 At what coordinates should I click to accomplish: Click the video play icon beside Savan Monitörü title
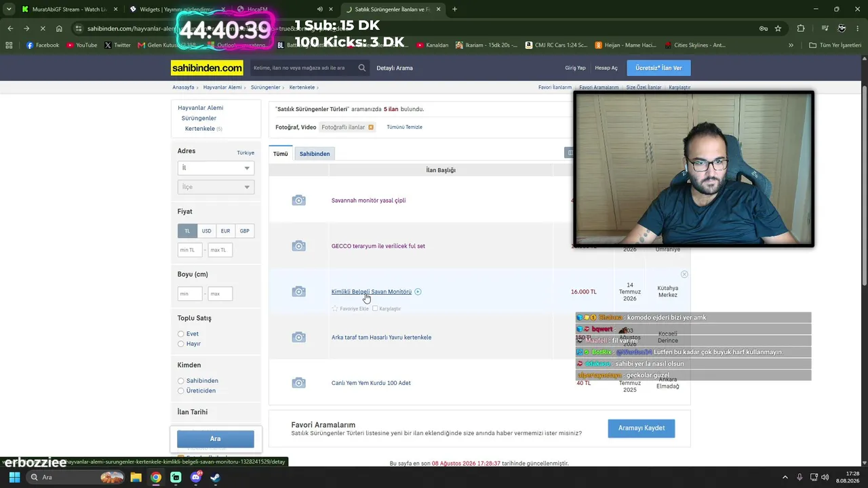418,291
